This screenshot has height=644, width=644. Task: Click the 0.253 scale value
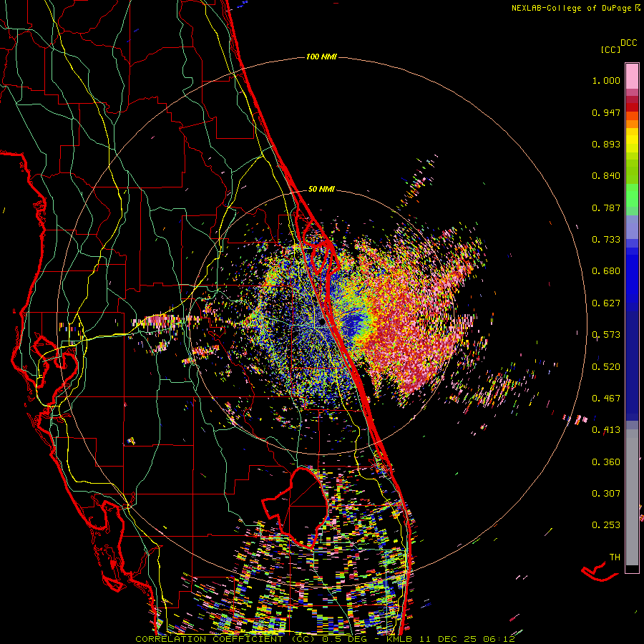tap(606, 525)
